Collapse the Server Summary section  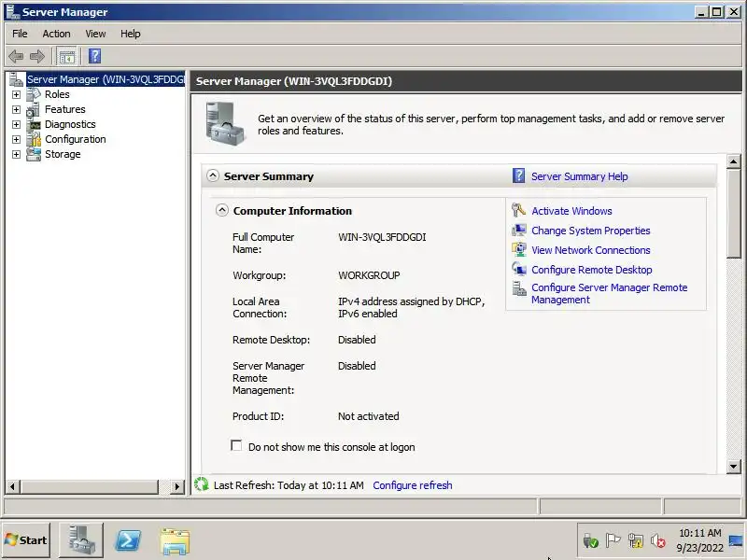213,175
